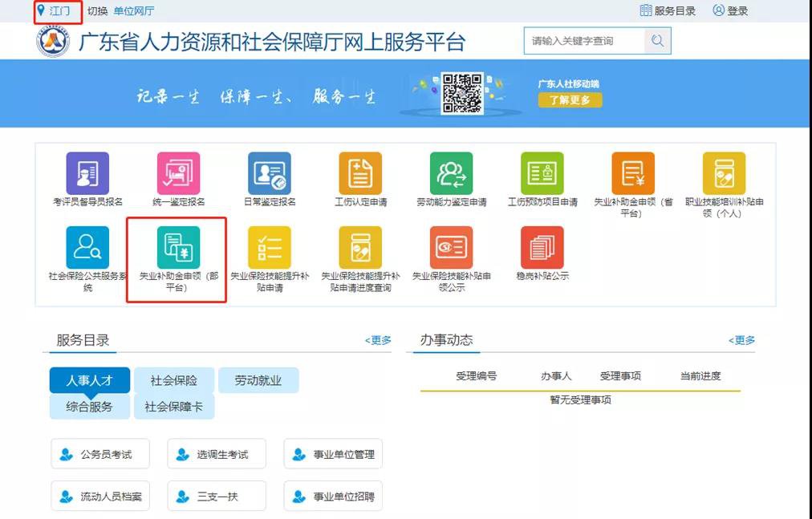Open 考评员督导员报名 service icon

[x=87, y=172]
